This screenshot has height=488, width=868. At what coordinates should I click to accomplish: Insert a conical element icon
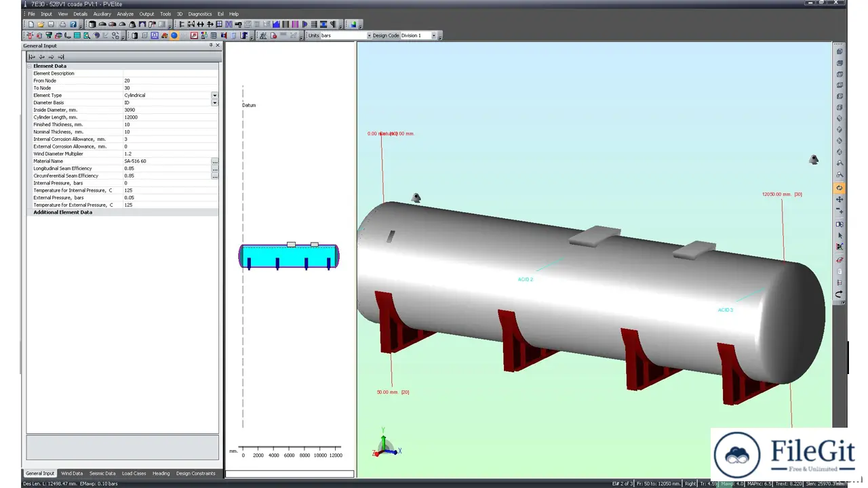tap(132, 24)
